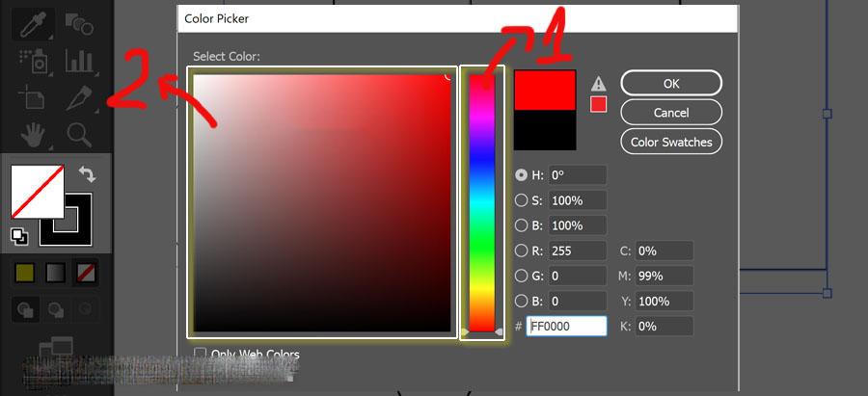The width and height of the screenshot is (868, 396).
Task: Click inside the Select Color field
Action: [322, 202]
